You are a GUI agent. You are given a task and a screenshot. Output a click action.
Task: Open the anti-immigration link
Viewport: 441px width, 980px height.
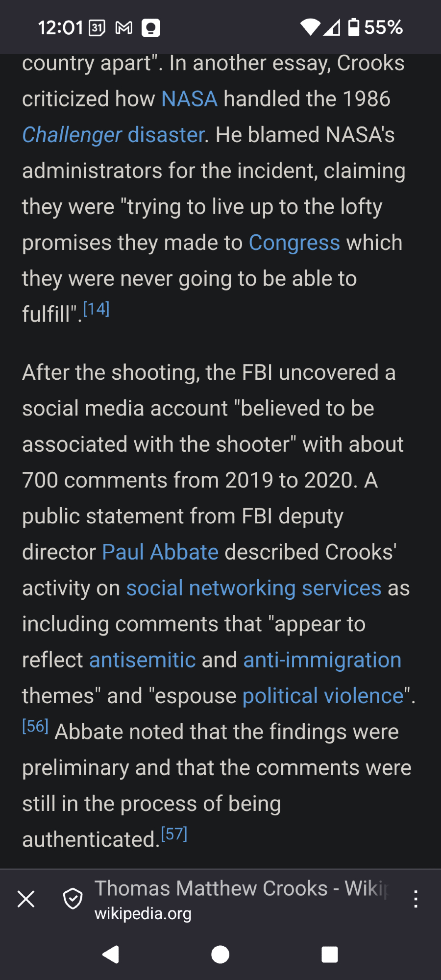click(x=322, y=660)
